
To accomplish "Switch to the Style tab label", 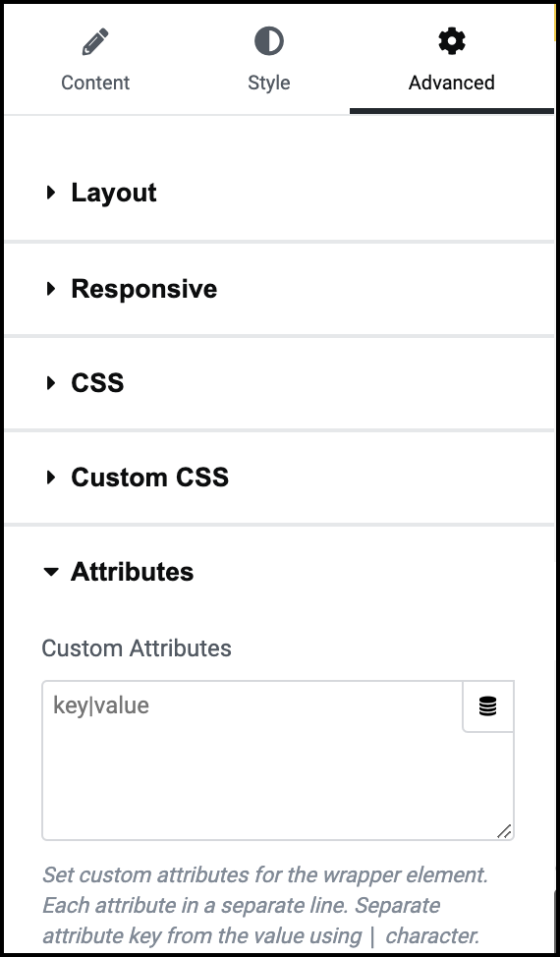I will pyautogui.click(x=269, y=83).
